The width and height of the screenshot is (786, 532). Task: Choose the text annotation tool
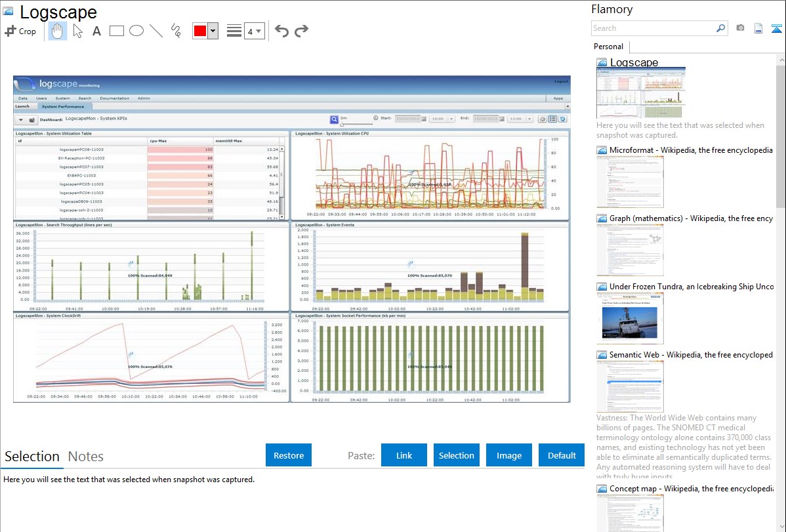pyautogui.click(x=96, y=31)
